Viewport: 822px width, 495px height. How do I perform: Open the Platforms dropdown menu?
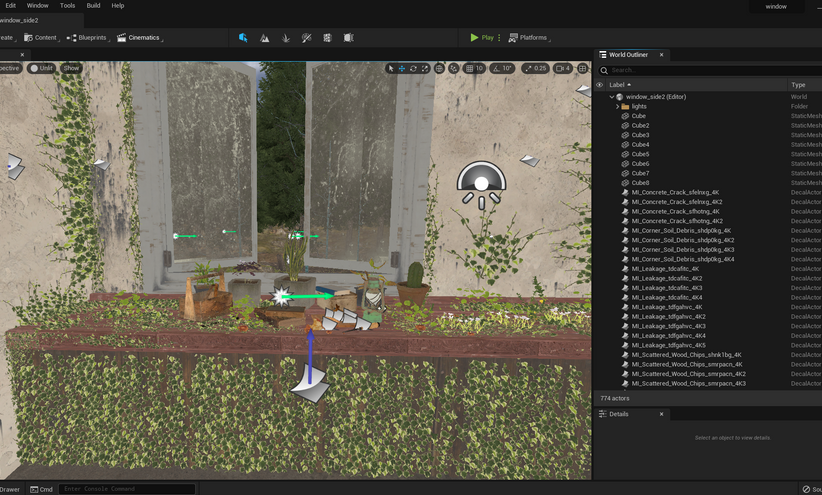(532, 38)
